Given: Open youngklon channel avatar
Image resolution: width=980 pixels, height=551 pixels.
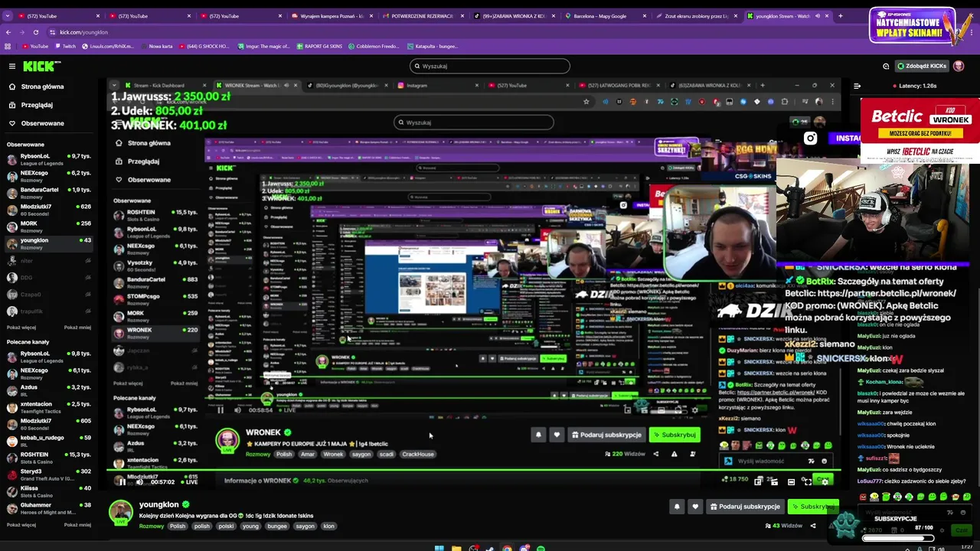Looking at the screenshot, I should pyautogui.click(x=120, y=511).
